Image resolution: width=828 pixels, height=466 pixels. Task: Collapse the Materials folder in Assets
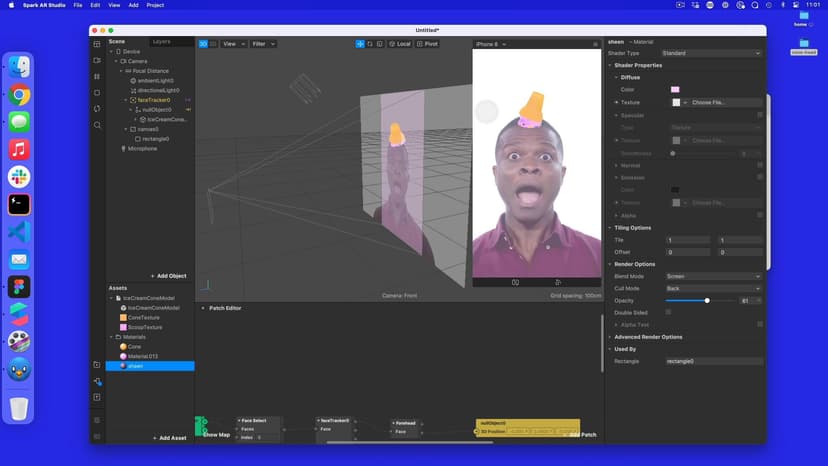pyautogui.click(x=111, y=337)
